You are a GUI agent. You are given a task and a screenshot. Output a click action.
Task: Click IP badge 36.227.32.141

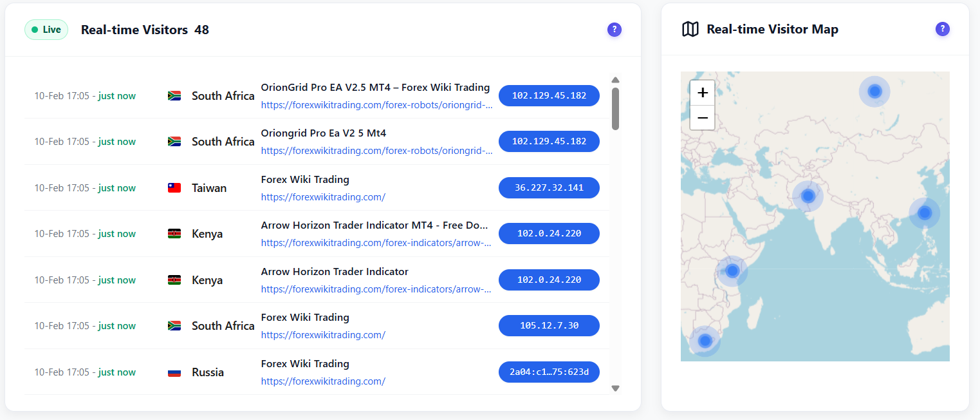click(549, 187)
